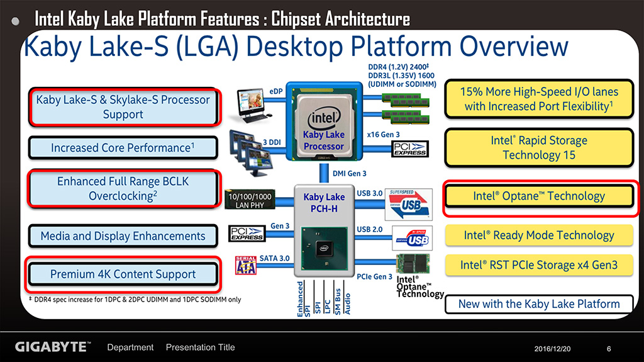Image resolution: width=644 pixels, height=362 pixels.
Task: Click the 3 DDI label
Action: [x=272, y=142]
